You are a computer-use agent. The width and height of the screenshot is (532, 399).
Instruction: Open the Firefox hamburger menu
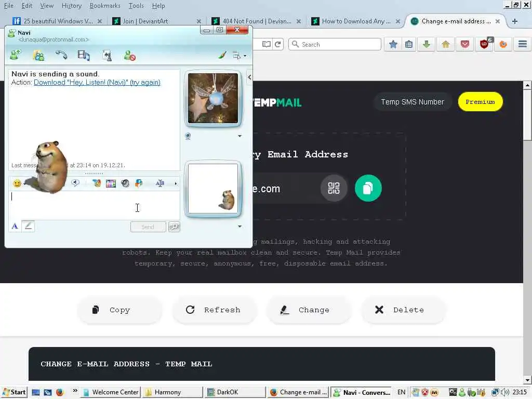(x=523, y=44)
